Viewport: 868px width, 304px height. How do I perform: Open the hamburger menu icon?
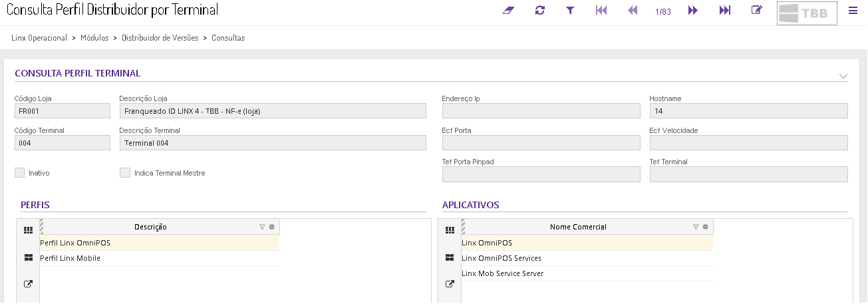pos(853,11)
